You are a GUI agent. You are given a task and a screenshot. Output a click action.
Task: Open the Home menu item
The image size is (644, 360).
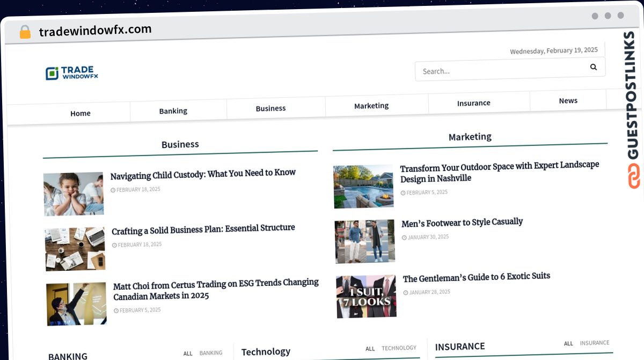tap(80, 113)
